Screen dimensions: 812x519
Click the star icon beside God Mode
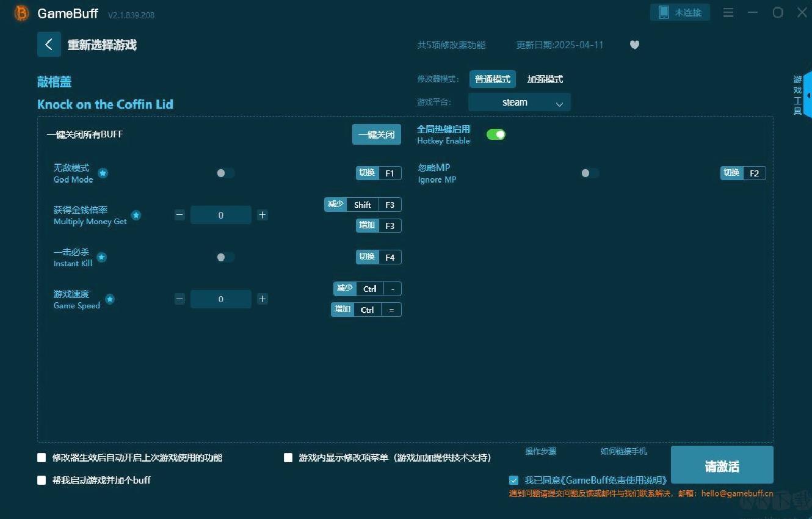[103, 173]
